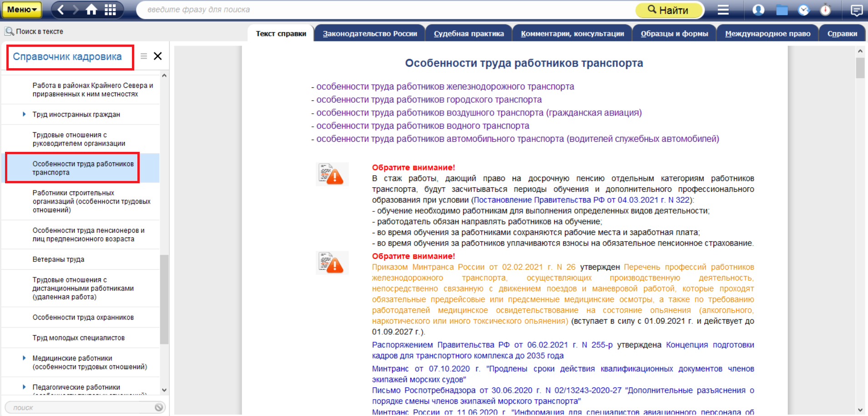Click the yellow Найти button
The height and width of the screenshot is (416, 868).
point(669,10)
